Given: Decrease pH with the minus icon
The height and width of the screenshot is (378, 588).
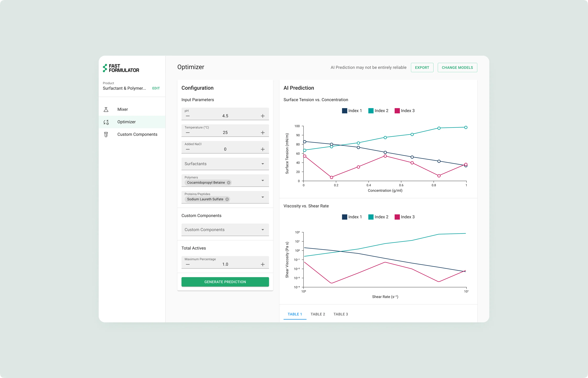Looking at the screenshot, I should (x=188, y=116).
